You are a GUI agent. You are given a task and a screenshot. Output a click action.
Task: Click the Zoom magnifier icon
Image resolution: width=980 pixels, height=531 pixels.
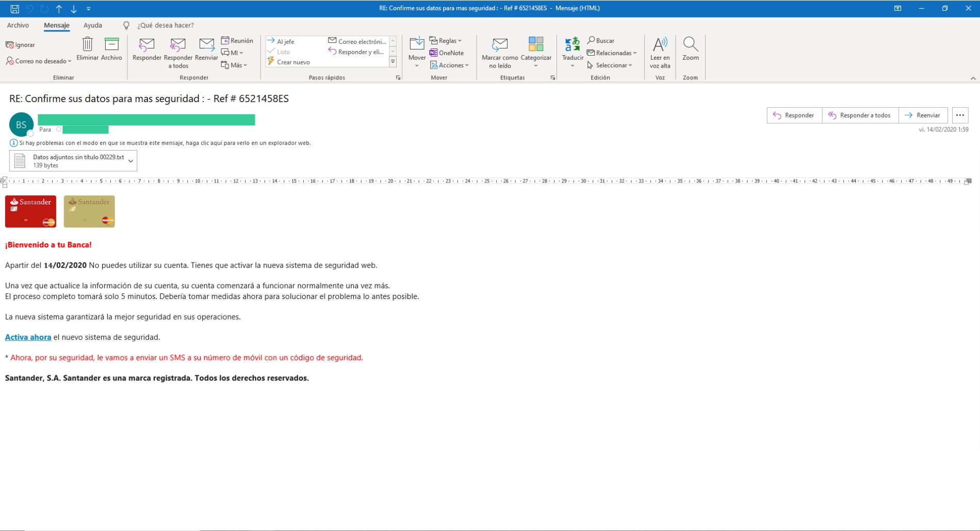690,45
